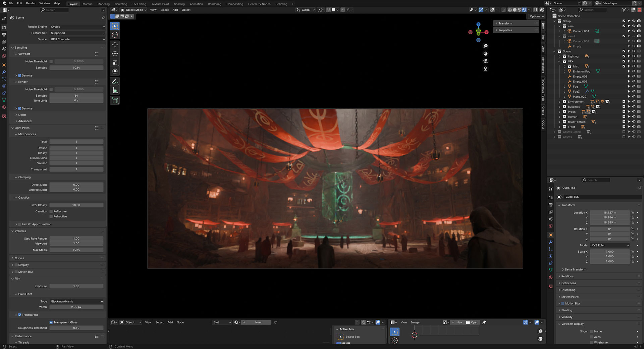This screenshot has height=349, width=644.
Task: Open the Render Engine dropdown
Action: tap(77, 27)
